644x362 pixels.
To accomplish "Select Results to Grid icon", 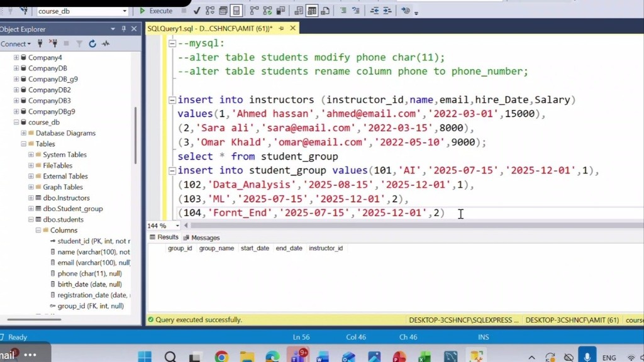I will click(312, 11).
